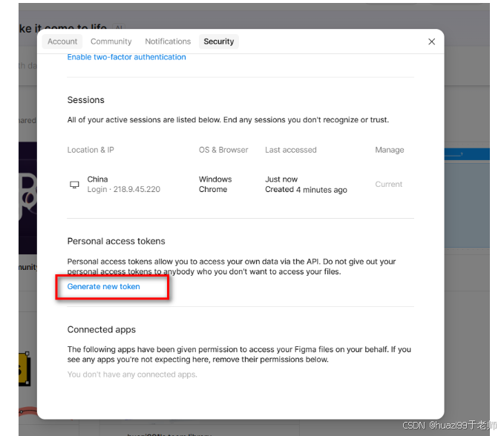Switch to the Account tab
Viewport: 504px width, 436px height.
pos(62,42)
